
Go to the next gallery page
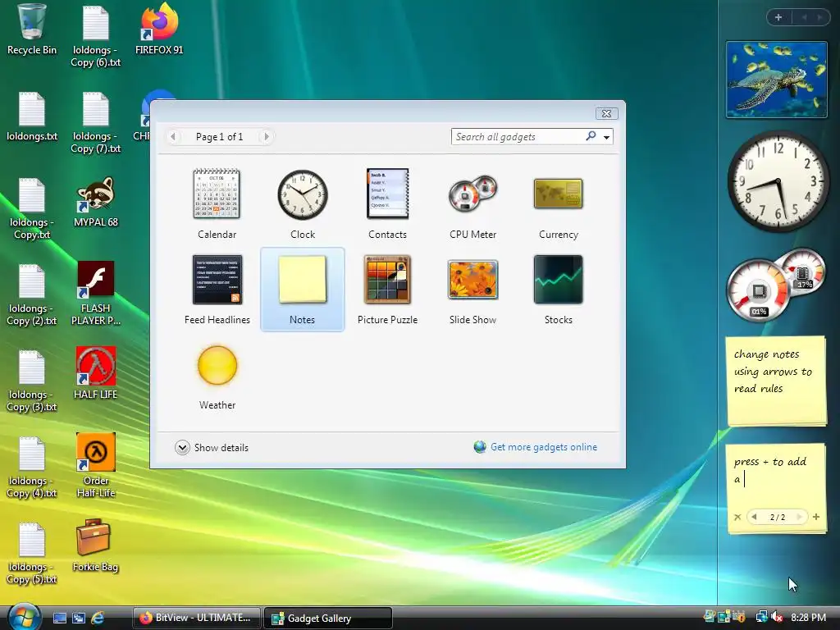tap(267, 137)
